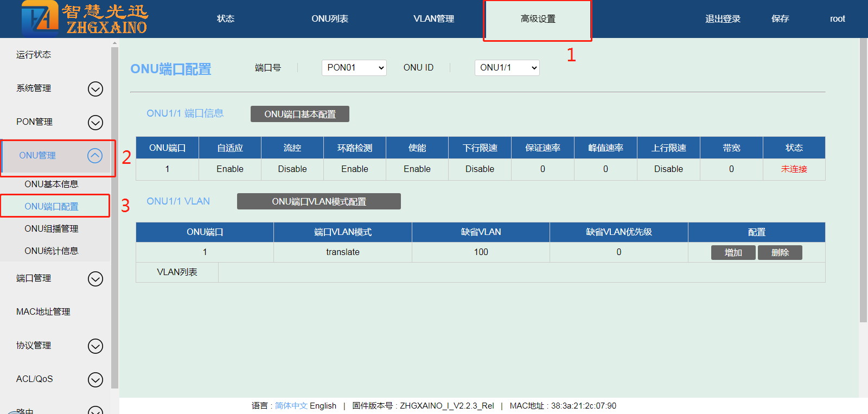Open ONU组播管理 in the sidebar

coord(52,229)
